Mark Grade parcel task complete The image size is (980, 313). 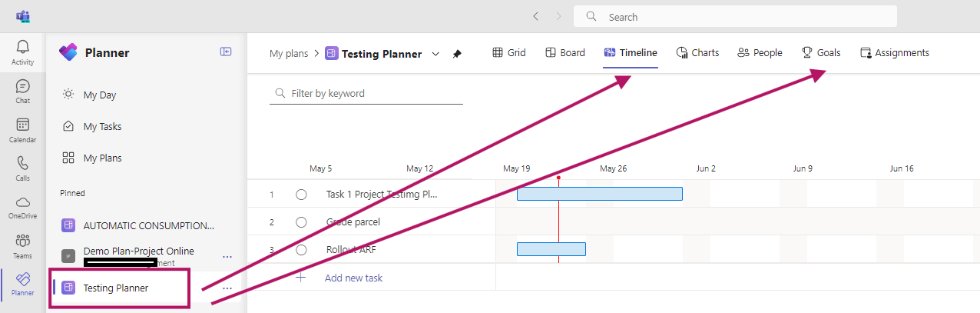301,222
